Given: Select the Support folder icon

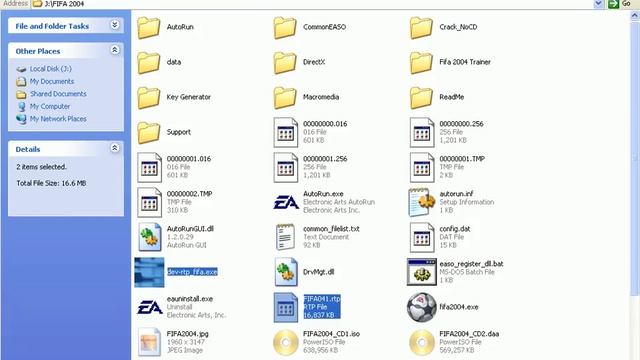Looking at the screenshot, I should point(149,132).
